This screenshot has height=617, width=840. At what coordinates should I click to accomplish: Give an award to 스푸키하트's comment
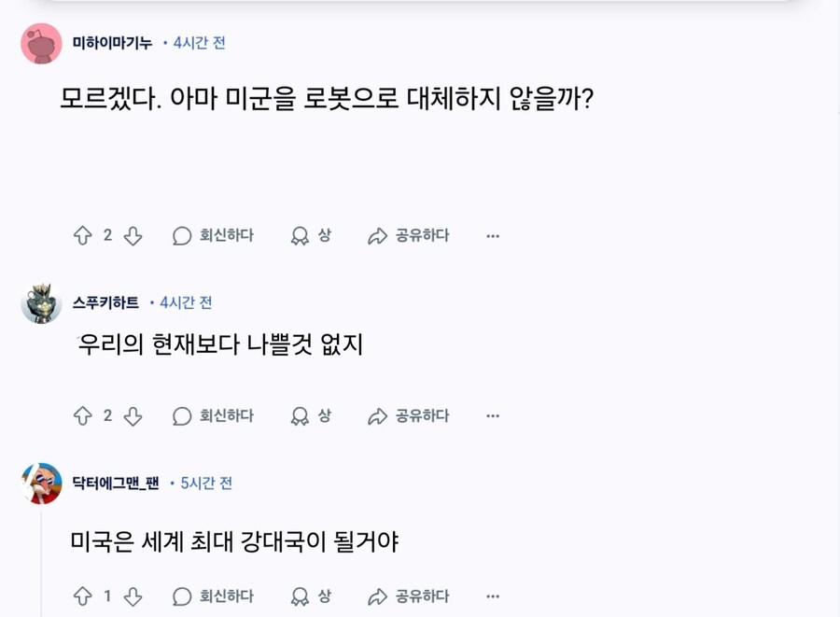(312, 415)
